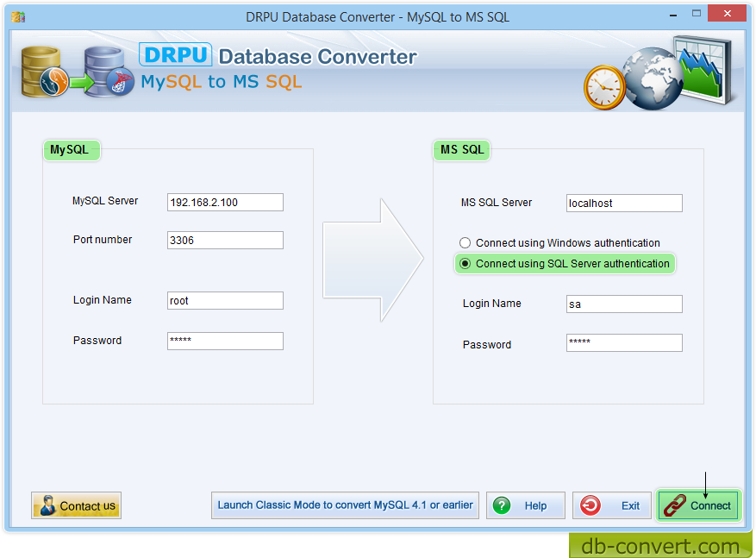Click the Port number field
756x558 pixels.
click(x=225, y=240)
